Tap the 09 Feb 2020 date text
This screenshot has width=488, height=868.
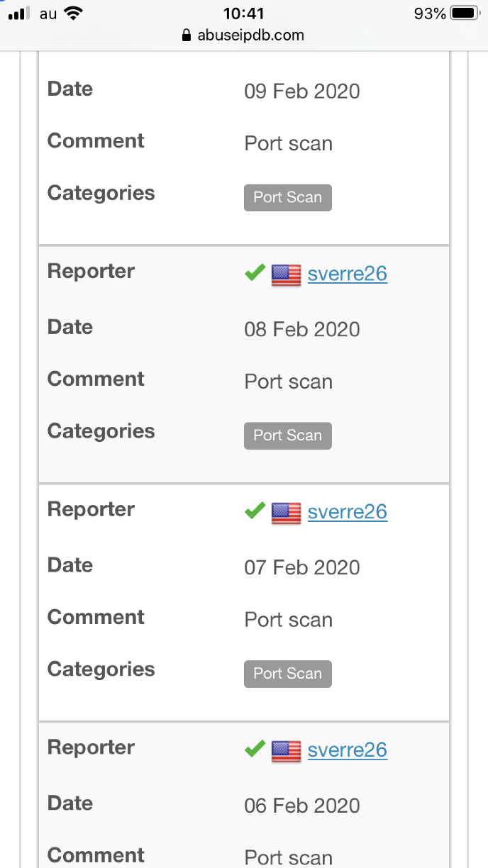302,91
